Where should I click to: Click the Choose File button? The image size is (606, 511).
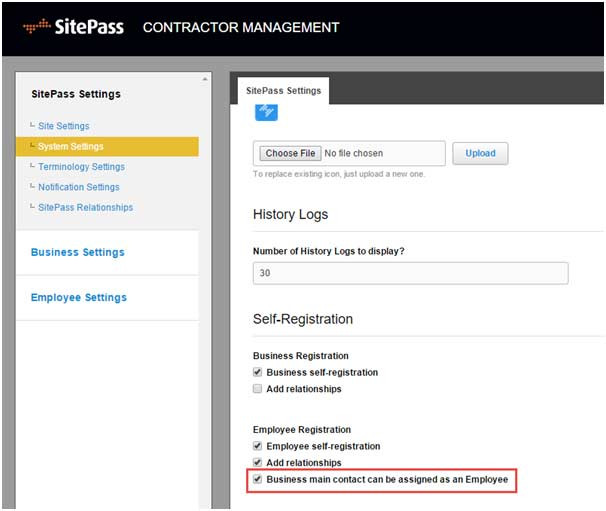290,153
